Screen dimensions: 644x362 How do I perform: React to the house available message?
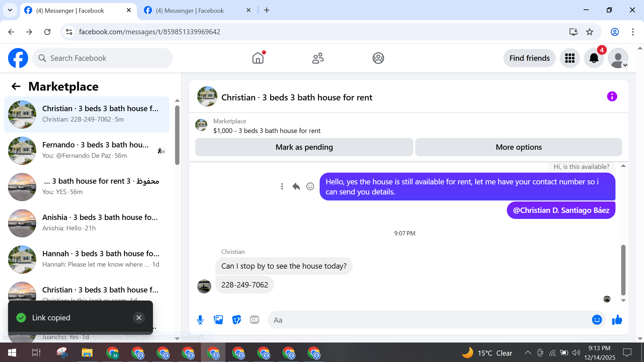[x=310, y=186]
